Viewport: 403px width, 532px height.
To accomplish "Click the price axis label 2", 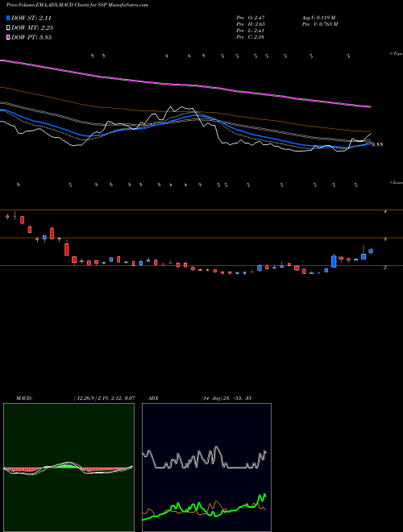I will (385, 268).
